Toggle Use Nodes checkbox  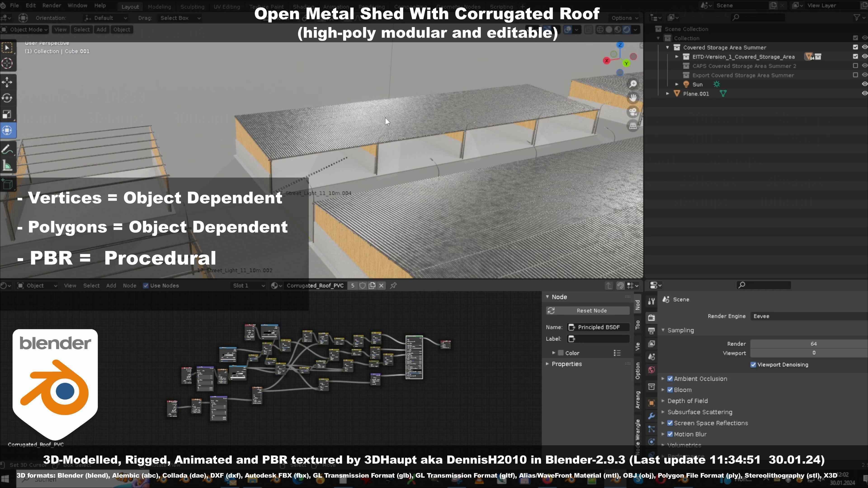click(x=146, y=286)
